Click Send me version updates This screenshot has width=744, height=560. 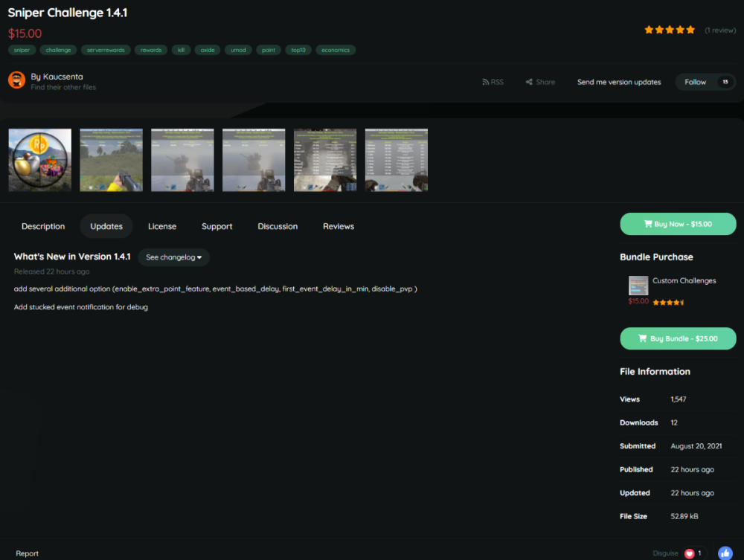[619, 82]
